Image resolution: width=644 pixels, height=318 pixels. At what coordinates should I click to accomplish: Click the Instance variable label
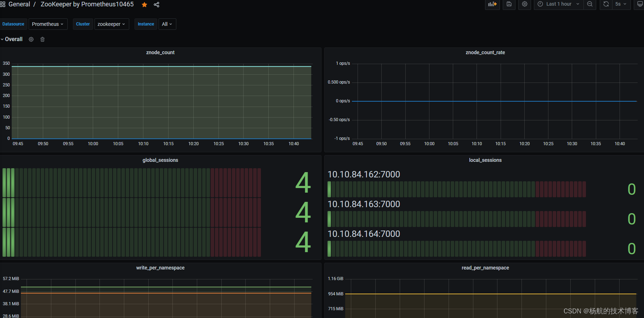point(146,24)
